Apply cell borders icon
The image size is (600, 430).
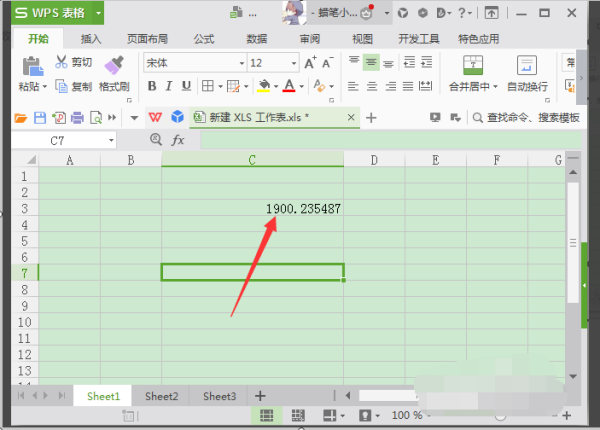208,86
